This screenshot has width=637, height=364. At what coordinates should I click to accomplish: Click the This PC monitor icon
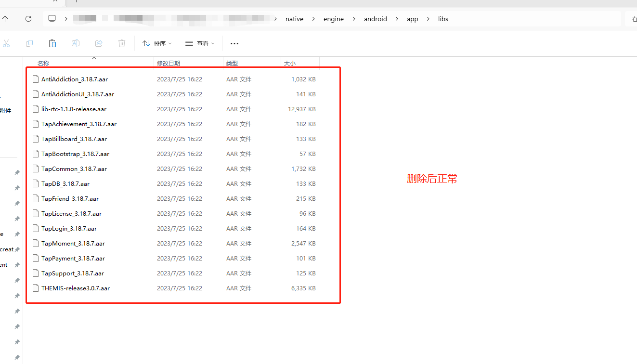pos(52,19)
